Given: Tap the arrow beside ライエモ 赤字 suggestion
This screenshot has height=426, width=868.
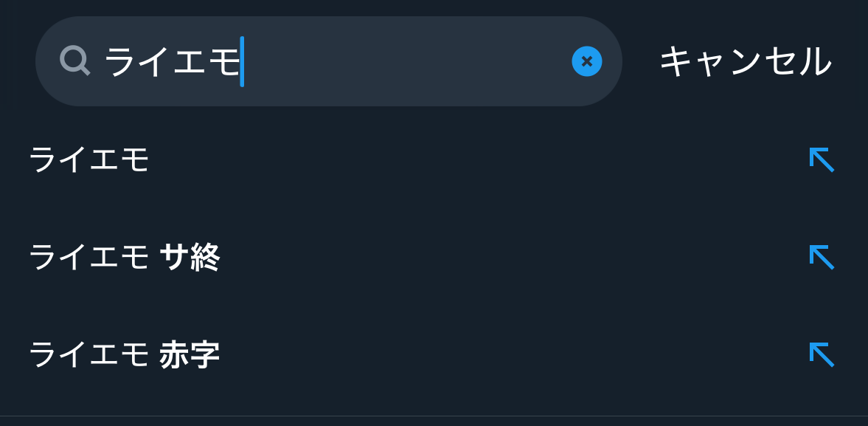Looking at the screenshot, I should tap(822, 354).
